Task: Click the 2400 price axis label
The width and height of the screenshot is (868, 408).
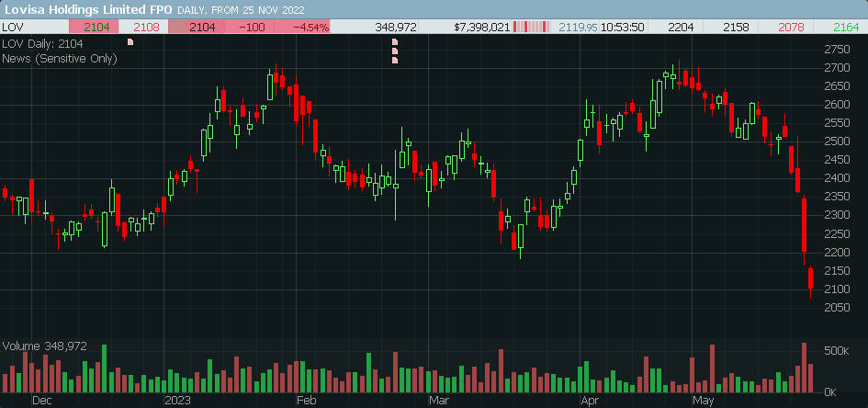Action: (837, 177)
